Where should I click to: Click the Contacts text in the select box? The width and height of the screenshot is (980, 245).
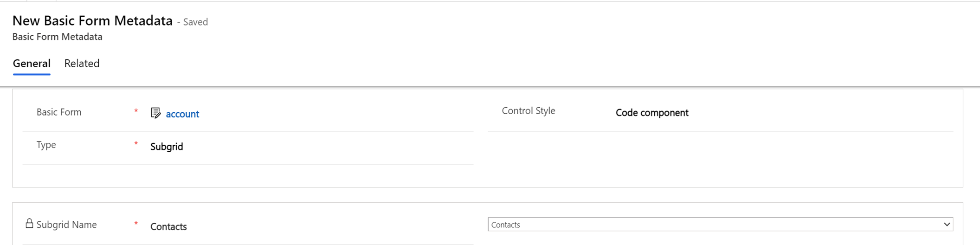coord(506,225)
